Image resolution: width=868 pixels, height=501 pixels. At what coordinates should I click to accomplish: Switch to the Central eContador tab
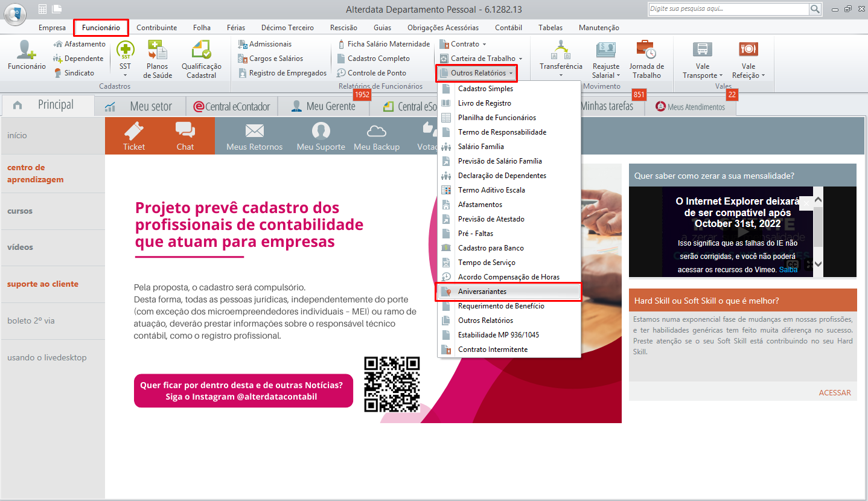point(232,106)
